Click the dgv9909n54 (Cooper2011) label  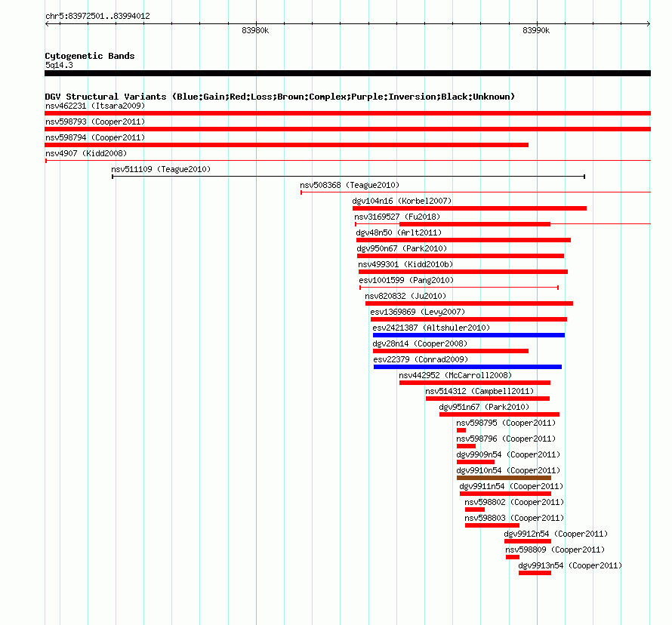coord(508,454)
